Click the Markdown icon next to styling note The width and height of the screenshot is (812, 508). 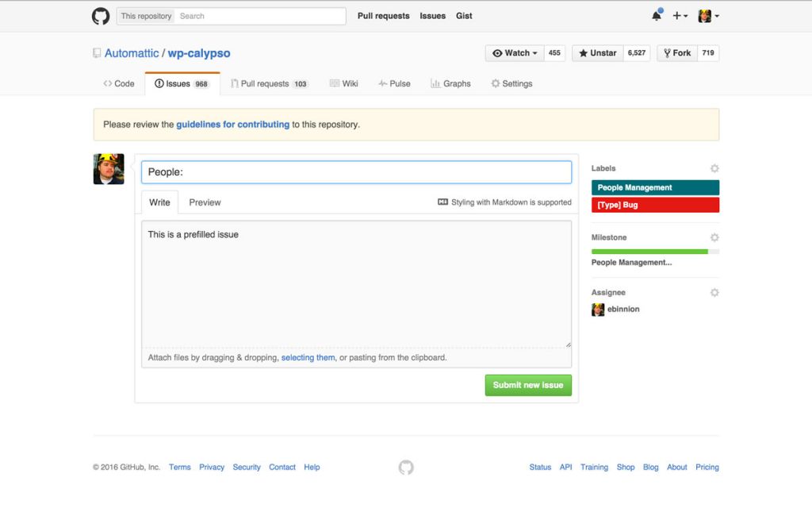[442, 202]
